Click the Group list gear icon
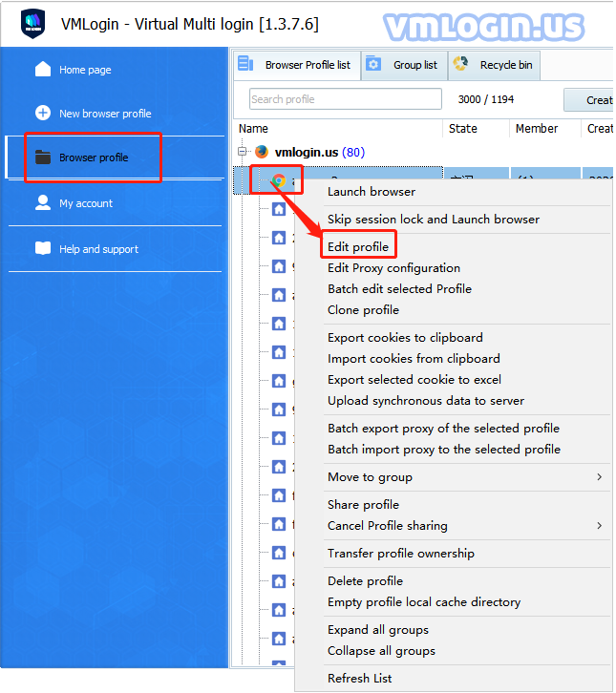 pos(373,64)
